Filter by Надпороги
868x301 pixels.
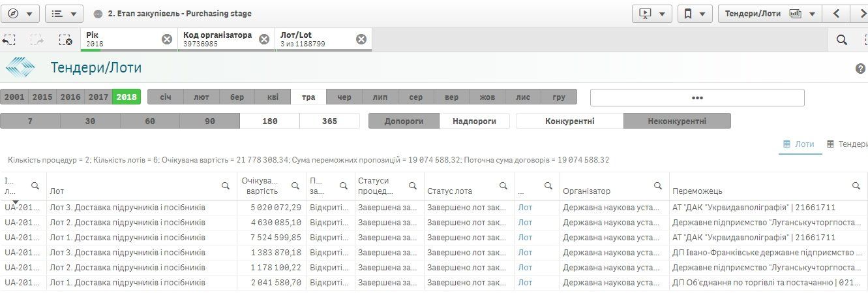pos(474,121)
